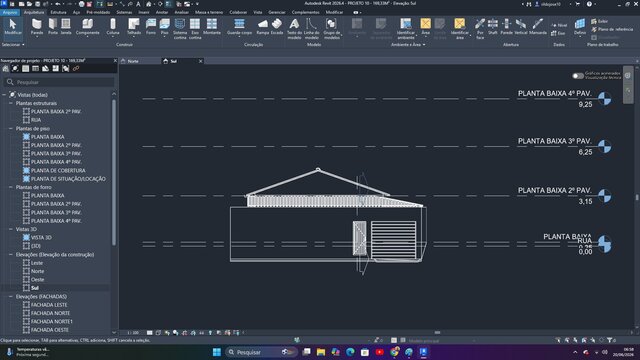Screen dimensions: 640x360
Task: Click the Nível datum button
Action: point(559,25)
